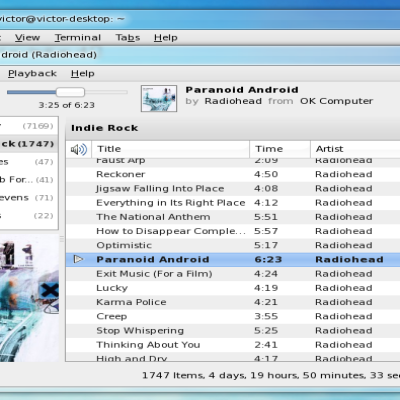Click the 6:23 time of Paranoid Android
This screenshot has height=400, width=400.
click(x=268, y=260)
